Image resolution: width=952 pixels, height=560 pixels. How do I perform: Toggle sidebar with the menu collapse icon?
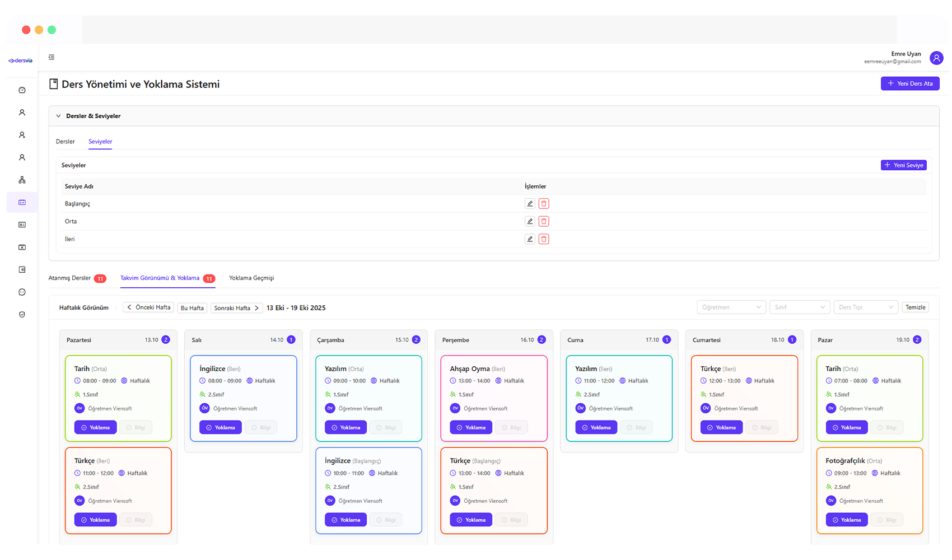tap(52, 57)
